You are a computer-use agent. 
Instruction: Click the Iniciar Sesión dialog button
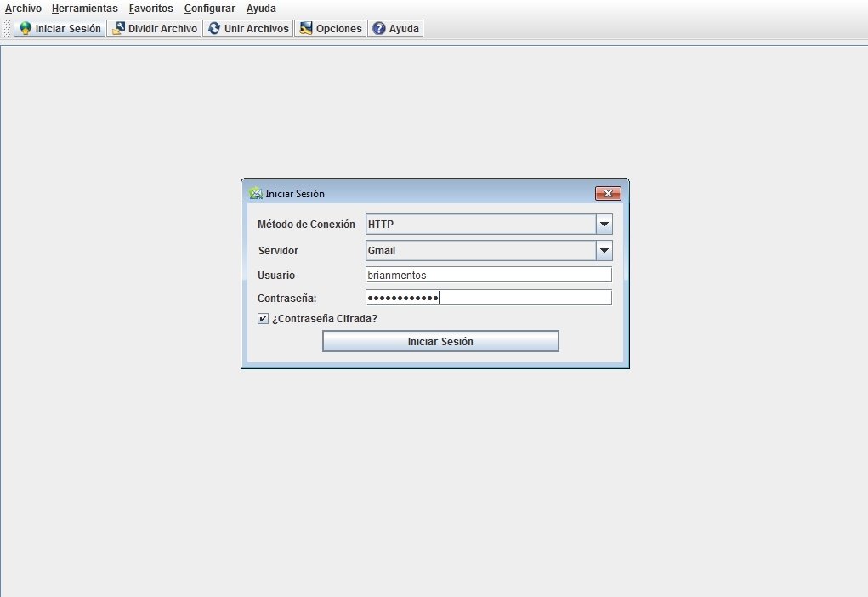440,341
